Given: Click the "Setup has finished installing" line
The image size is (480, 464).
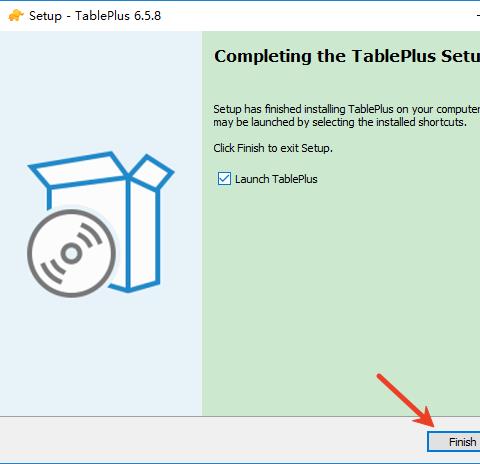Looking at the screenshot, I should [x=347, y=109].
